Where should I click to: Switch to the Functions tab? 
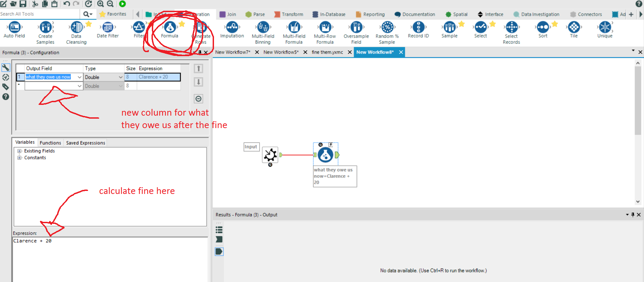coord(50,143)
